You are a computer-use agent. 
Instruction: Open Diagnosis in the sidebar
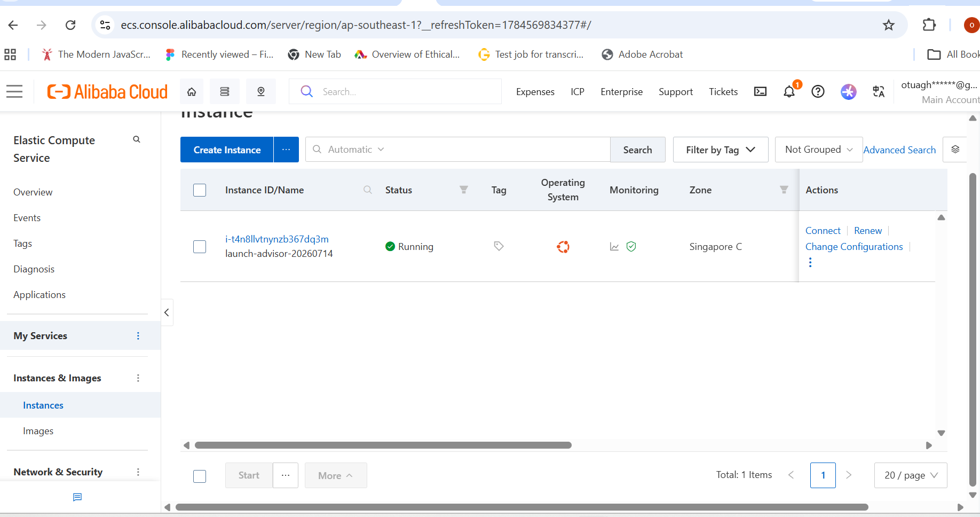[x=34, y=269]
